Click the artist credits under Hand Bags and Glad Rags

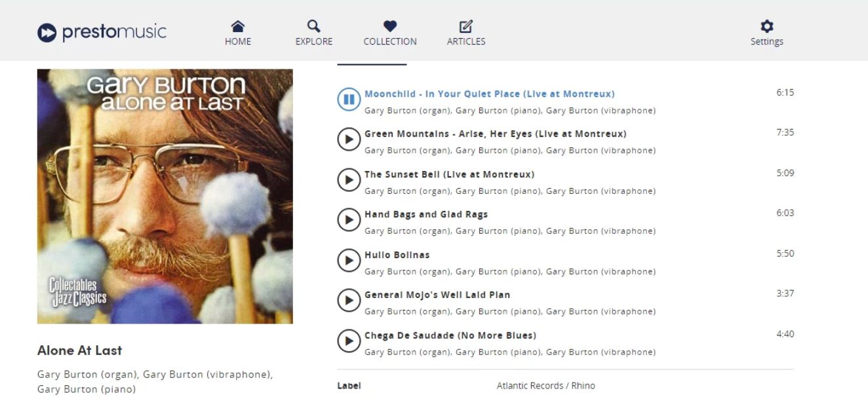click(510, 231)
